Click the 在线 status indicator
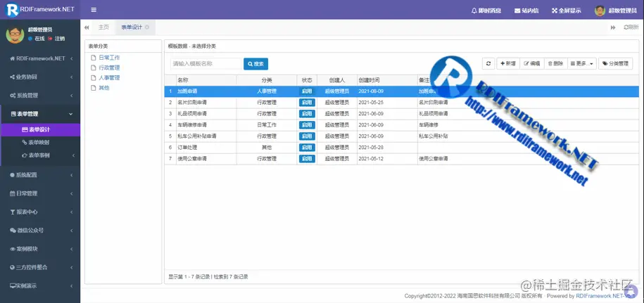Screen dimensions: 644x303 (x=37, y=39)
